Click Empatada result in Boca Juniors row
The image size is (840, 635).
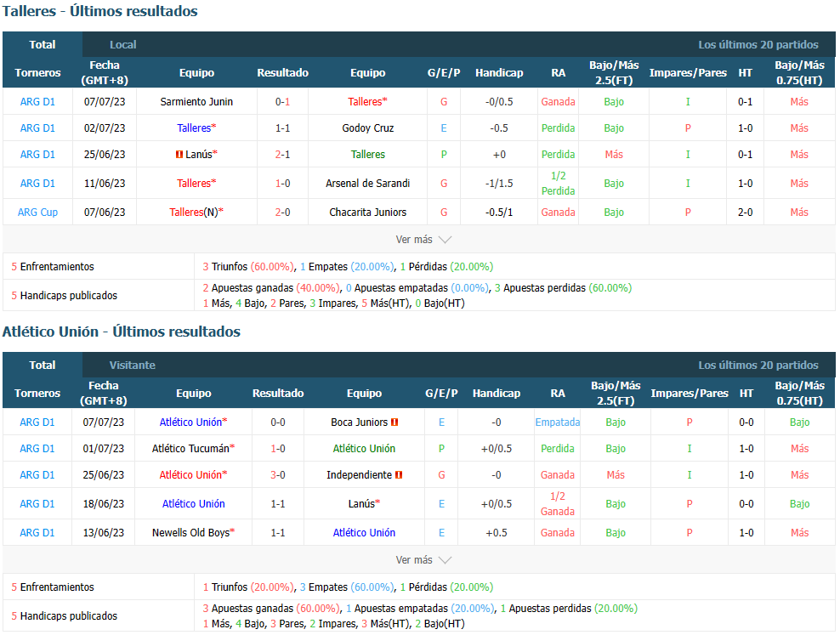[558, 422]
